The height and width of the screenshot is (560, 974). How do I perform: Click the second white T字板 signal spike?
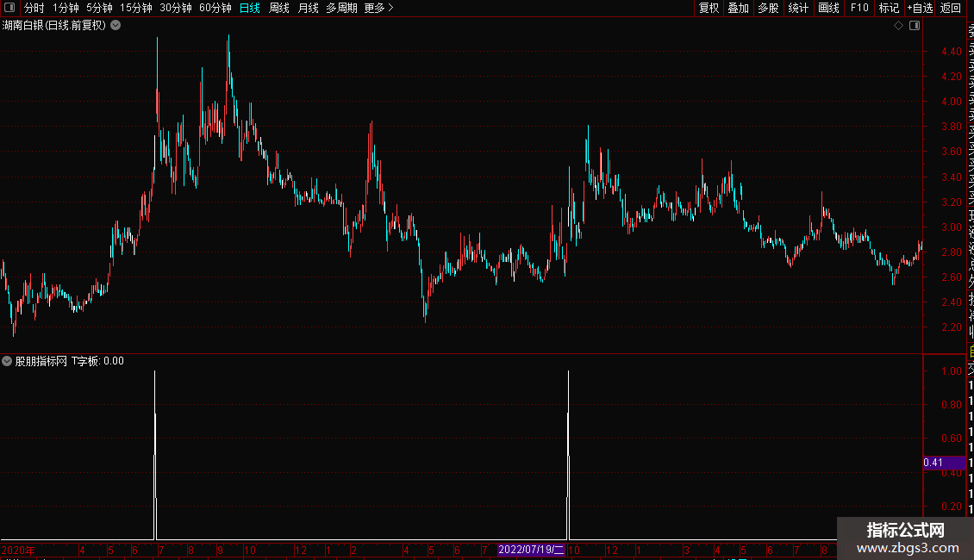pyautogui.click(x=568, y=455)
